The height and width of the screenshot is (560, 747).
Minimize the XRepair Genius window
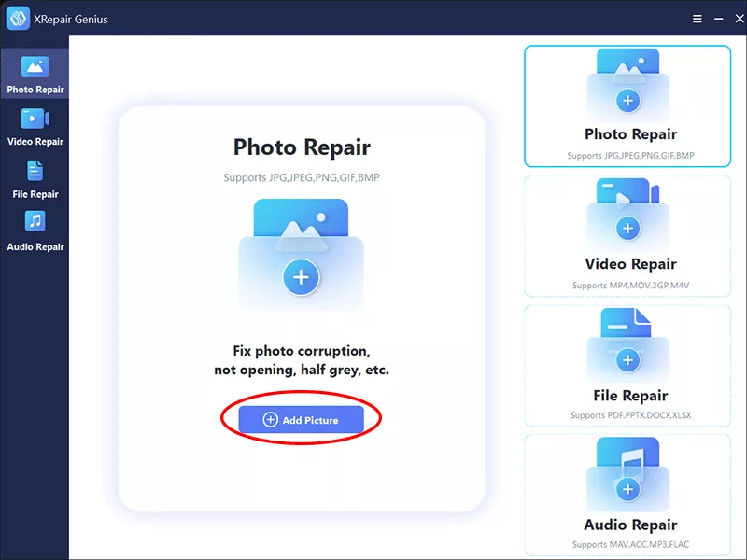(x=718, y=19)
